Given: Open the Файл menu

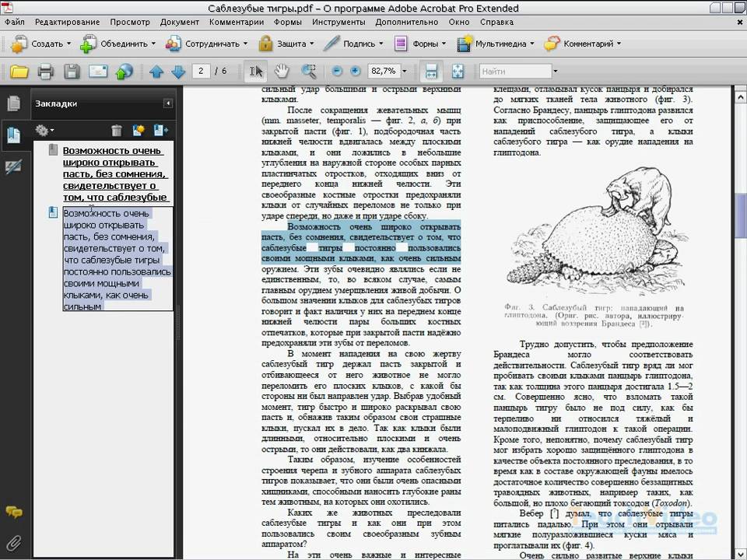Looking at the screenshot, I should point(14,22).
